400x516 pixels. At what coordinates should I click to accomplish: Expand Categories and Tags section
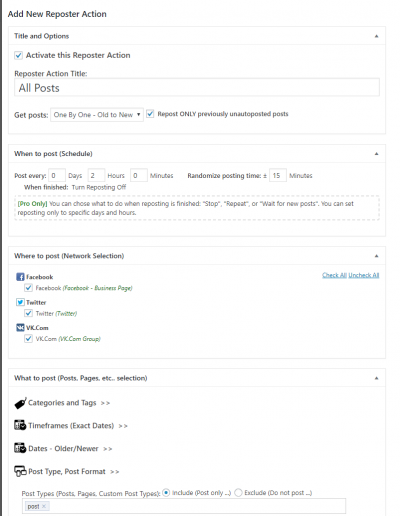69,403
